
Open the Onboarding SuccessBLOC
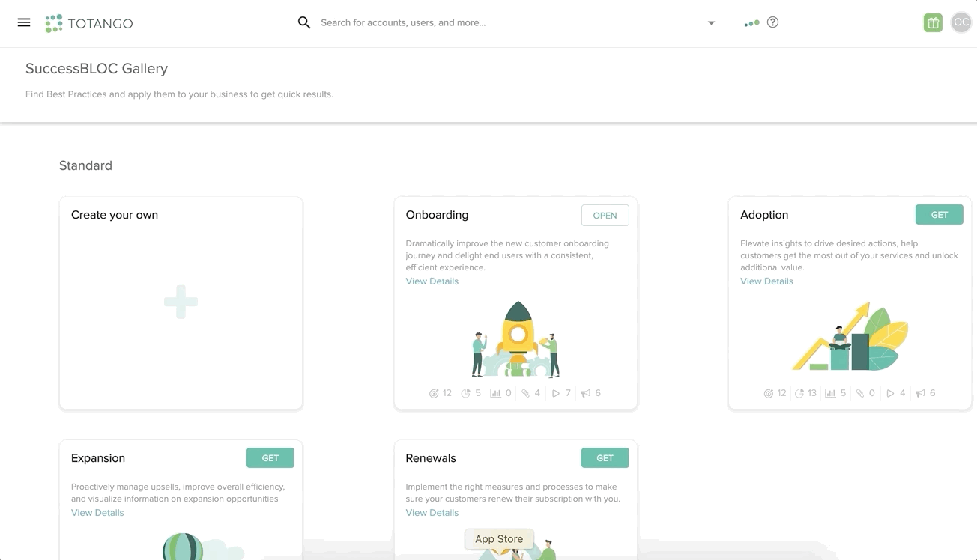click(x=605, y=215)
